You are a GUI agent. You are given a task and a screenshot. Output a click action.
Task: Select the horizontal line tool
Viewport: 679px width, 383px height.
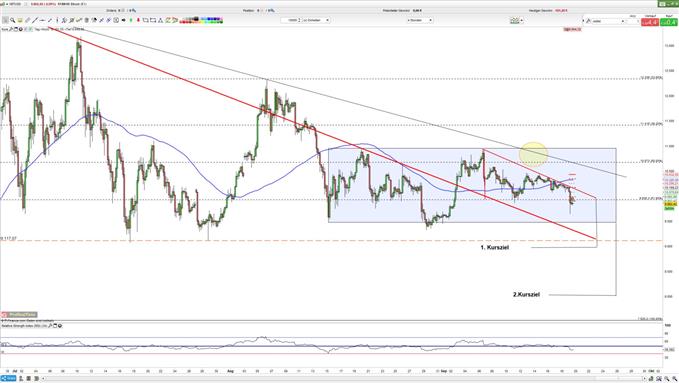click(x=42, y=20)
